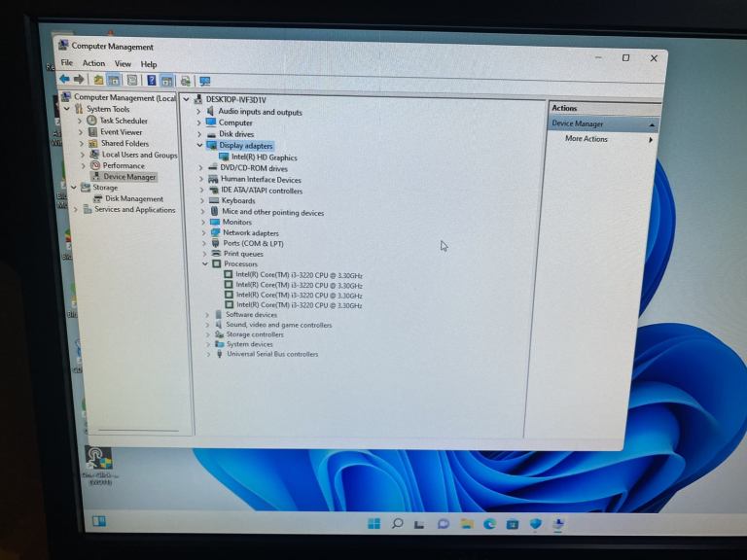This screenshot has height=560, width=747.
Task: Collapse the Processors category
Action: [x=205, y=263]
